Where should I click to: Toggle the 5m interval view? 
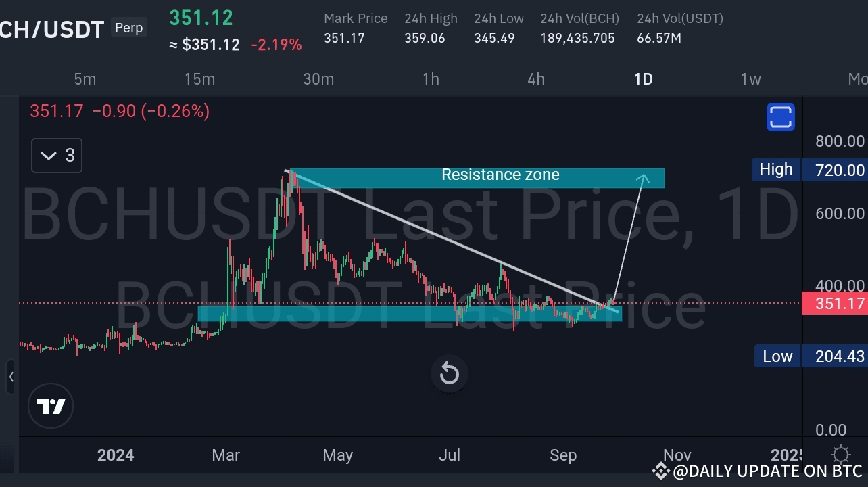pyautogui.click(x=85, y=79)
